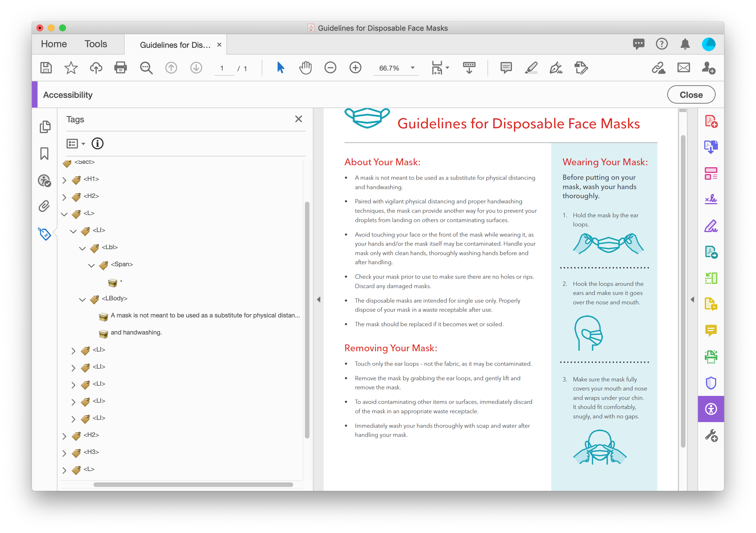The height and width of the screenshot is (533, 756).
Task: Click the page number input field
Action: (223, 68)
